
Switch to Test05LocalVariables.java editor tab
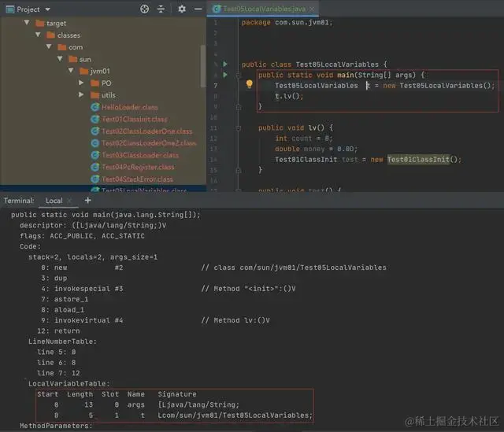coord(264,9)
